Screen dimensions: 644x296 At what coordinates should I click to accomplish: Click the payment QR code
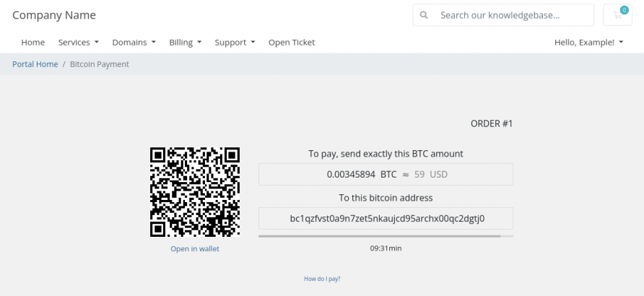(x=195, y=192)
